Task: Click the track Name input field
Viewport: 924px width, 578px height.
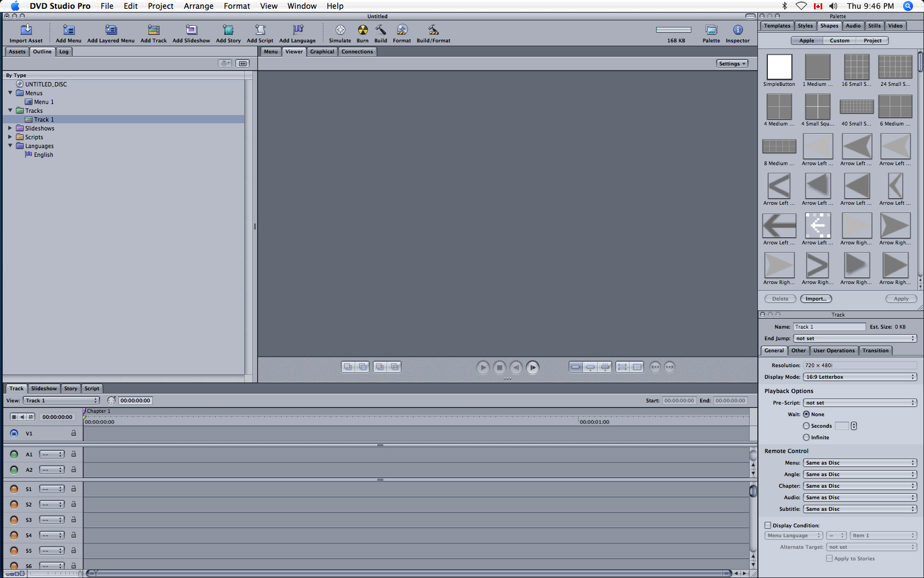Action: click(x=829, y=327)
